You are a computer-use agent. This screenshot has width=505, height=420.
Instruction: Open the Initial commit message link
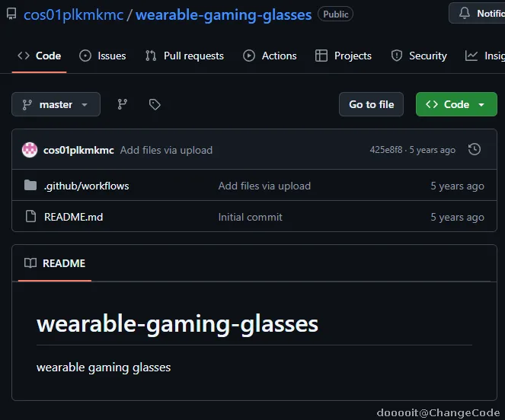[x=251, y=217]
